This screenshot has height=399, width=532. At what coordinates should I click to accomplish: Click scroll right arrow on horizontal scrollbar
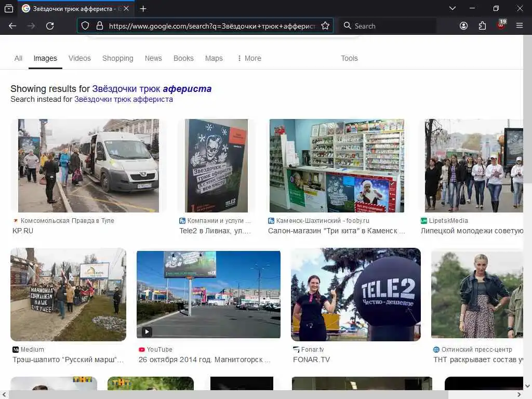(x=519, y=395)
